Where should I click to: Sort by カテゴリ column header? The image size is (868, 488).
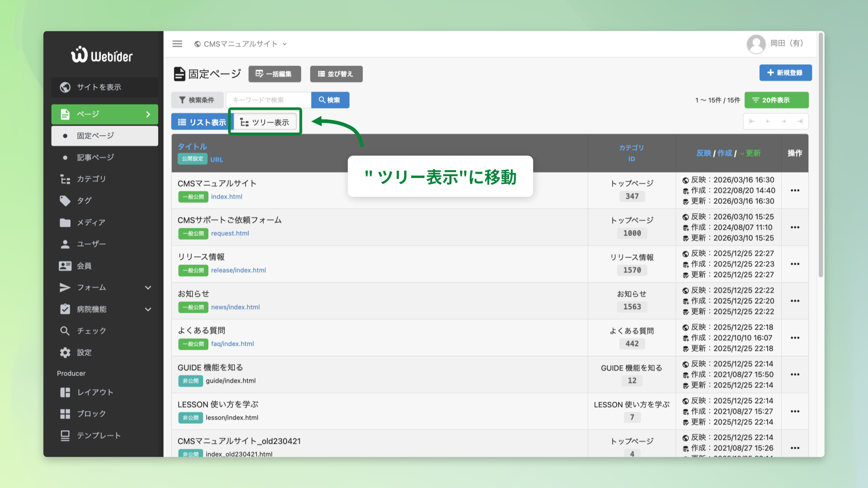(631, 148)
